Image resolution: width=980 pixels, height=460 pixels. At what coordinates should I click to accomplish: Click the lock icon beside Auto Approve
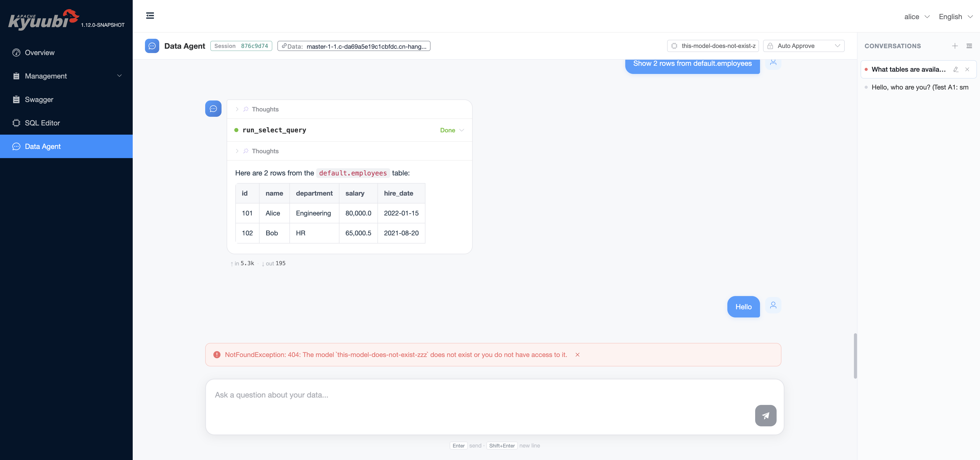pos(770,46)
